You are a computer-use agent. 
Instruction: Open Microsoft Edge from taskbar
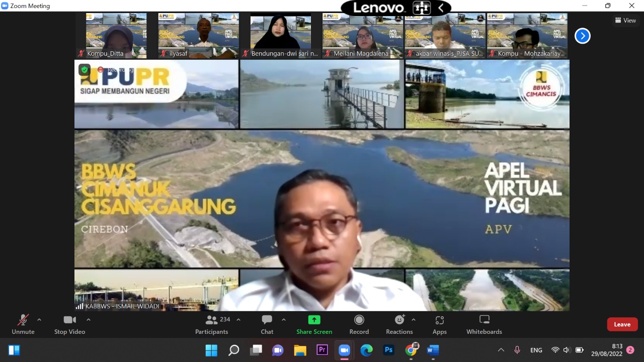pyautogui.click(x=366, y=350)
